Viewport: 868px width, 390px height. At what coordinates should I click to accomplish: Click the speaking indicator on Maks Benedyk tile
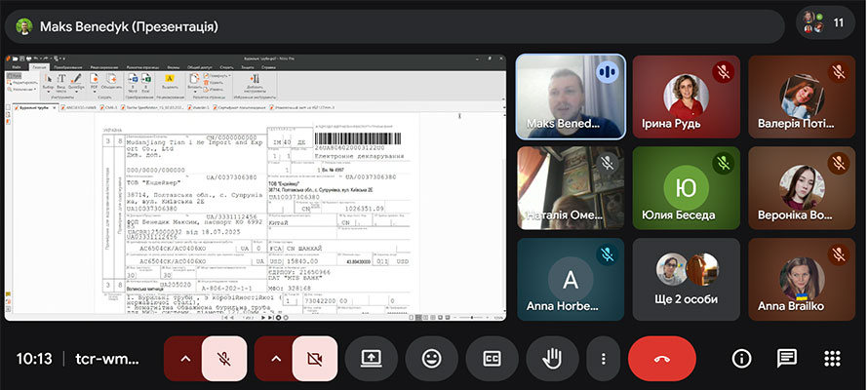coord(608,71)
